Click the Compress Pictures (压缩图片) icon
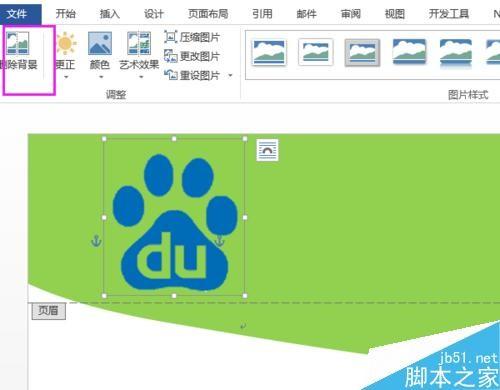This screenshot has height=390, width=500. point(170,37)
